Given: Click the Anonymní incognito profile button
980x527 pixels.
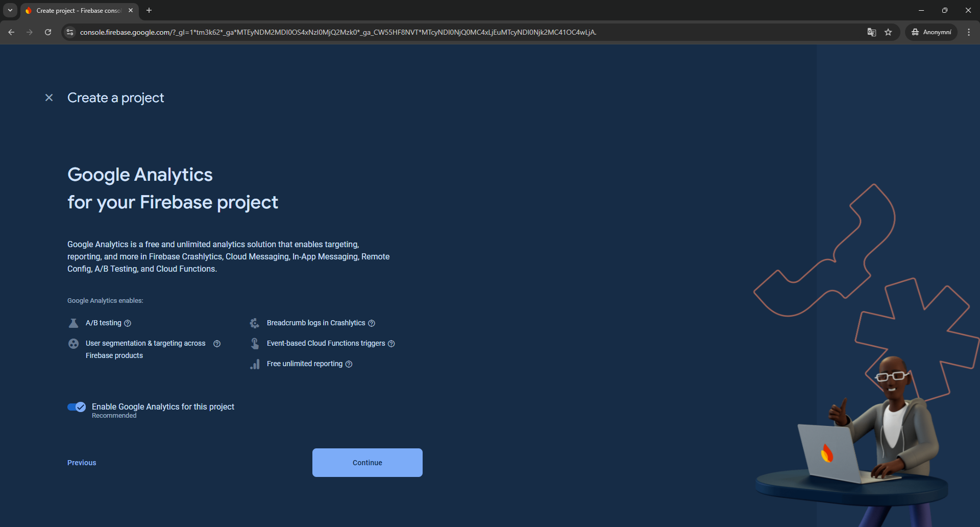Looking at the screenshot, I should [932, 32].
